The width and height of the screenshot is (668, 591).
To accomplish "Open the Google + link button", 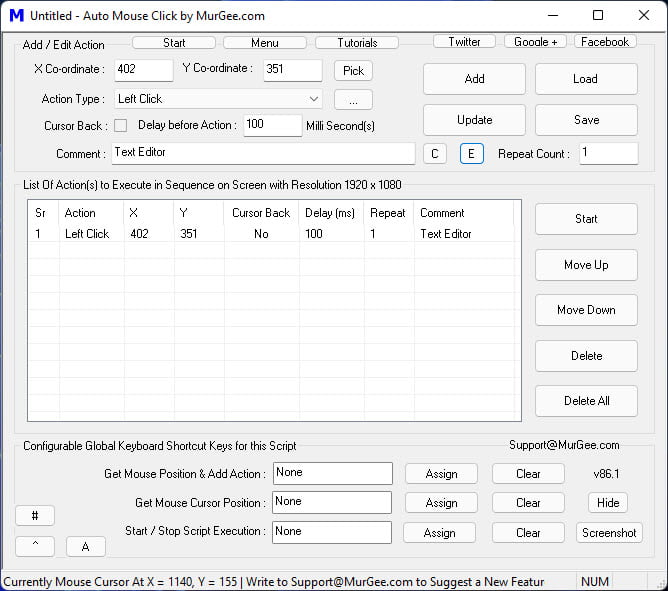I will coord(536,42).
